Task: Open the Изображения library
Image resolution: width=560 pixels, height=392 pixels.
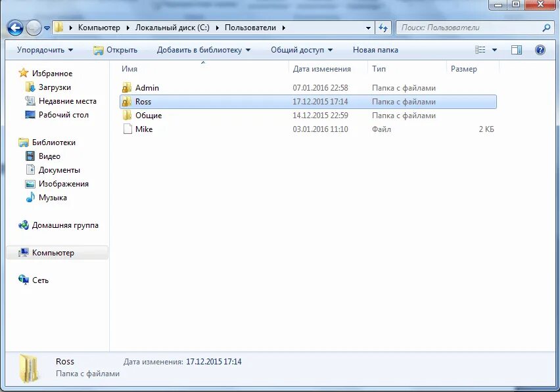Action: click(x=64, y=184)
